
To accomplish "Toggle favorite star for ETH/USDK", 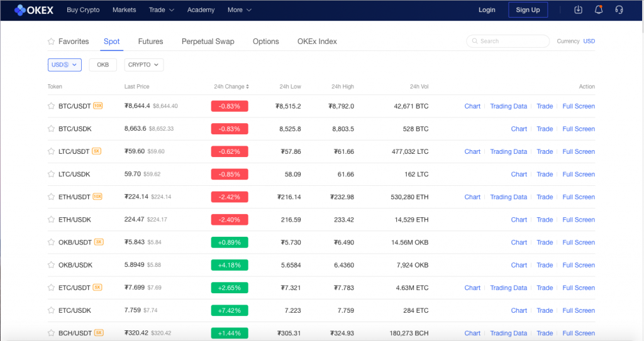I will 51,220.
